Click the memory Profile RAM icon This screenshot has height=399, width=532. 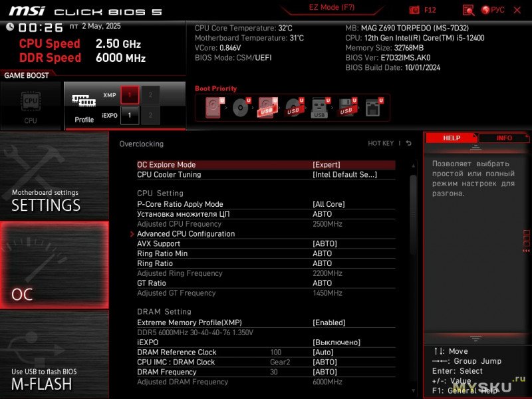tap(84, 101)
